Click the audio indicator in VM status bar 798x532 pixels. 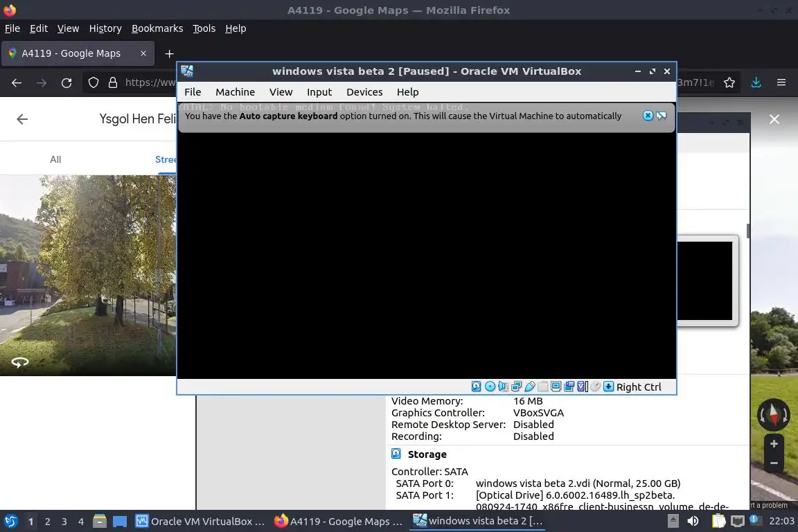(x=503, y=387)
